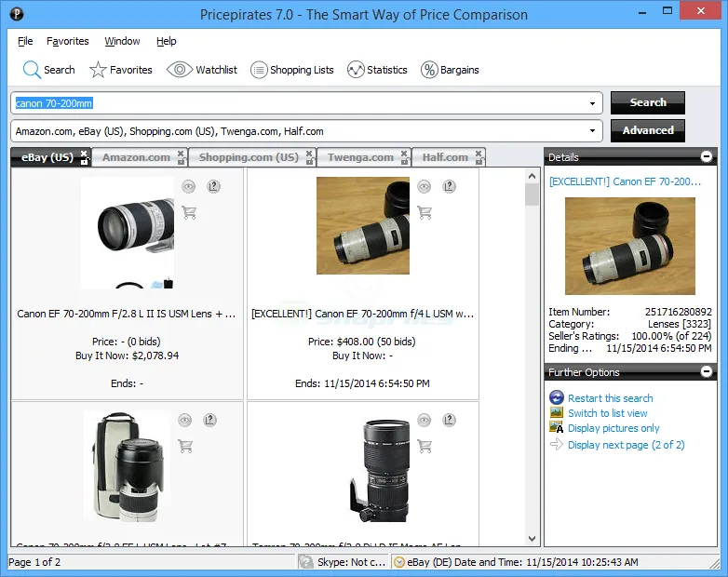Switch to the Half.com tab
Image resolution: width=728 pixels, height=577 pixels.
[x=445, y=157]
